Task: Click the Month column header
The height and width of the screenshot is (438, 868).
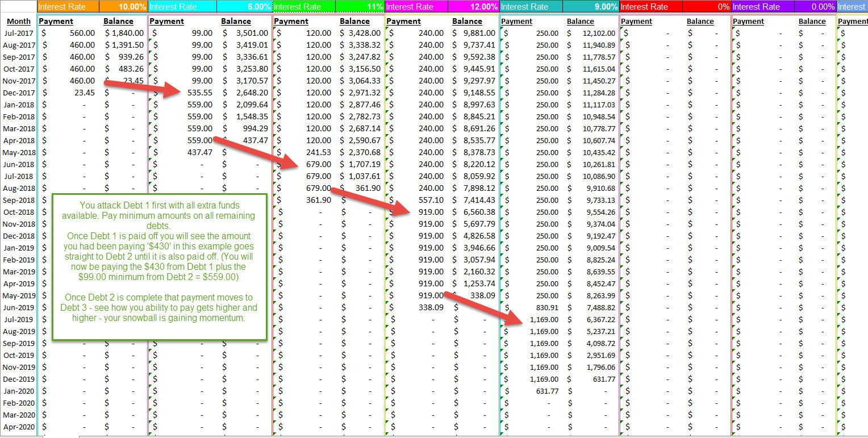Action: click(x=19, y=22)
